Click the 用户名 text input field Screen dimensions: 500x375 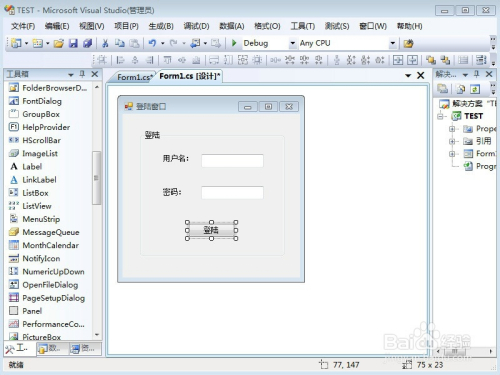click(232, 161)
